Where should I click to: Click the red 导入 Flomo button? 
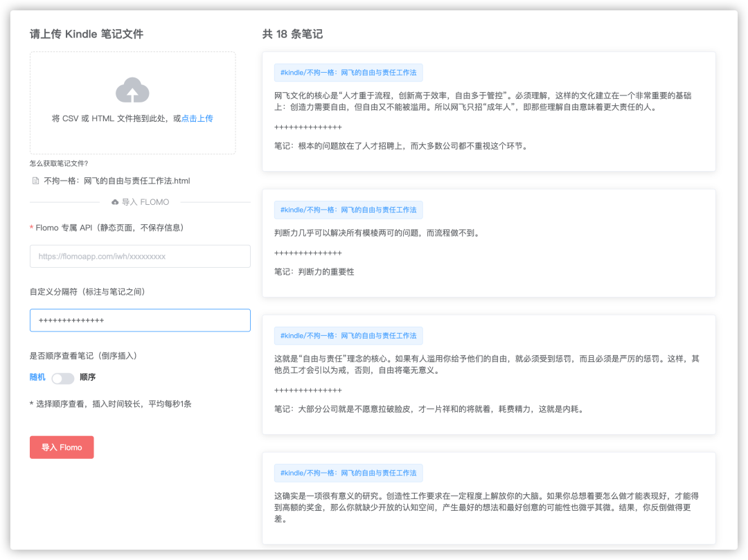point(62,447)
